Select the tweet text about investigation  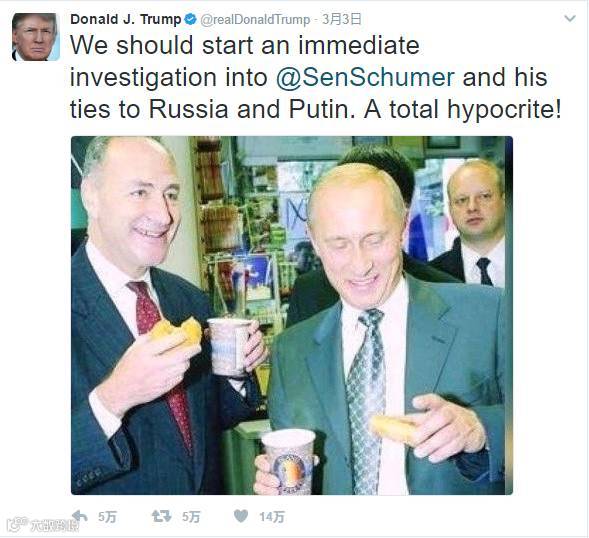(316, 77)
